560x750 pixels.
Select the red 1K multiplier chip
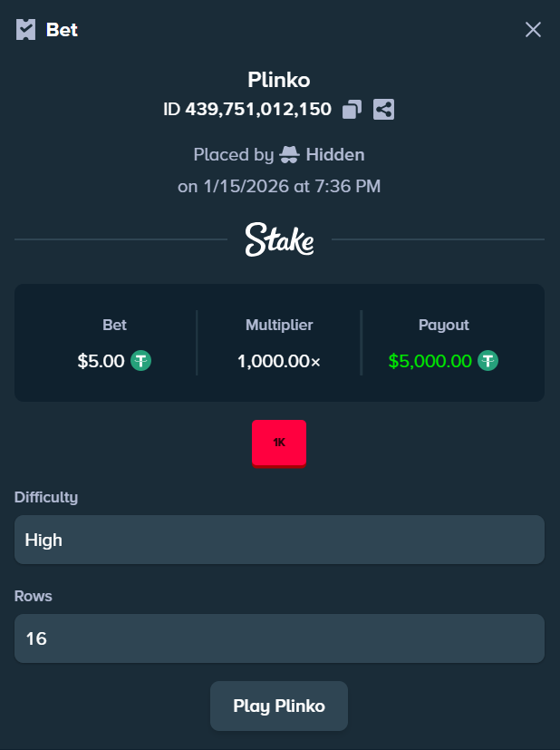click(279, 443)
